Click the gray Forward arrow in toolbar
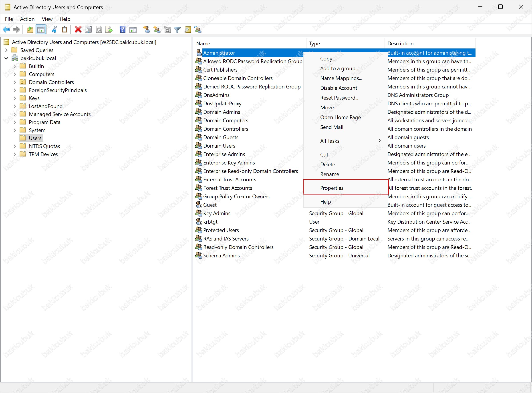This screenshot has width=532, height=393. pos(16,30)
